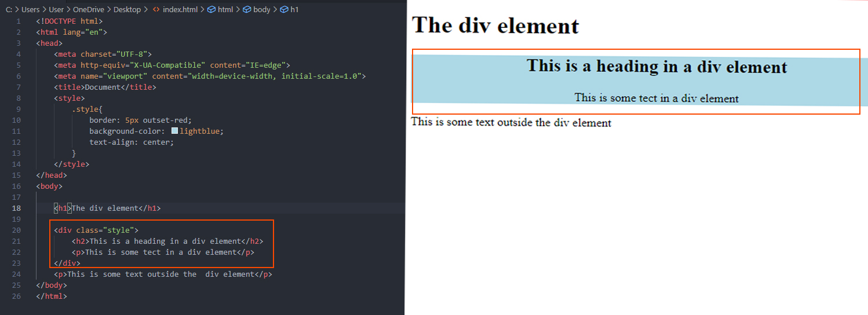The image size is (868, 315).
Task: Click the '<!DOCTYPE html>' code line
Action: click(69, 21)
